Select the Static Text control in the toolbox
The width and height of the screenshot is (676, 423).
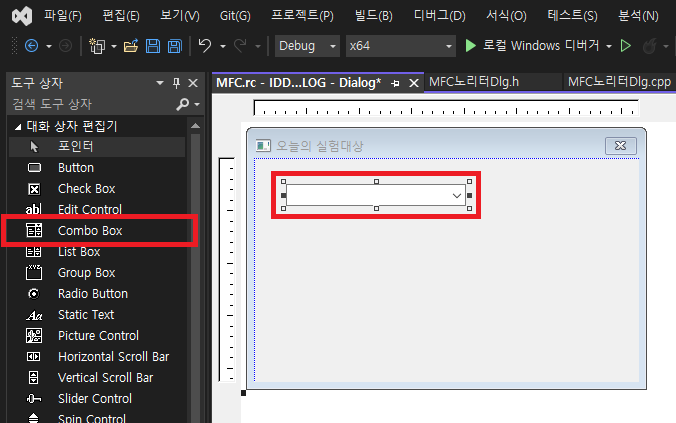pos(97,315)
